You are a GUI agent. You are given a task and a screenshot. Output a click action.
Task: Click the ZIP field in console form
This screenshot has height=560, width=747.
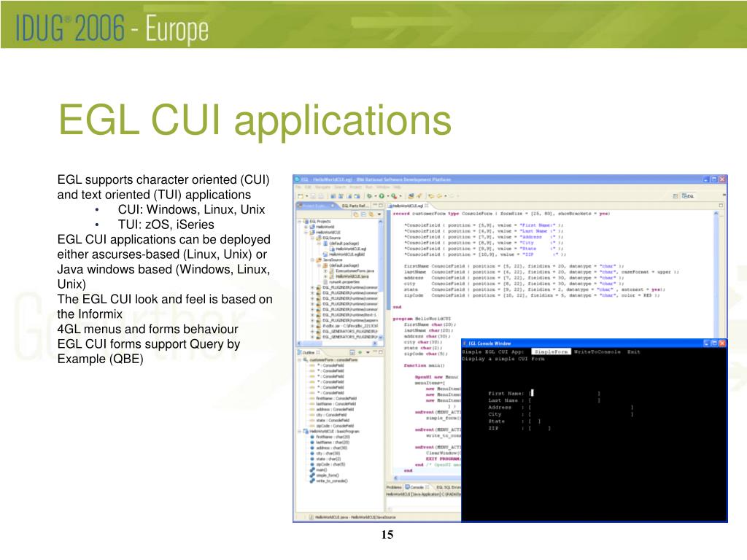click(x=540, y=429)
